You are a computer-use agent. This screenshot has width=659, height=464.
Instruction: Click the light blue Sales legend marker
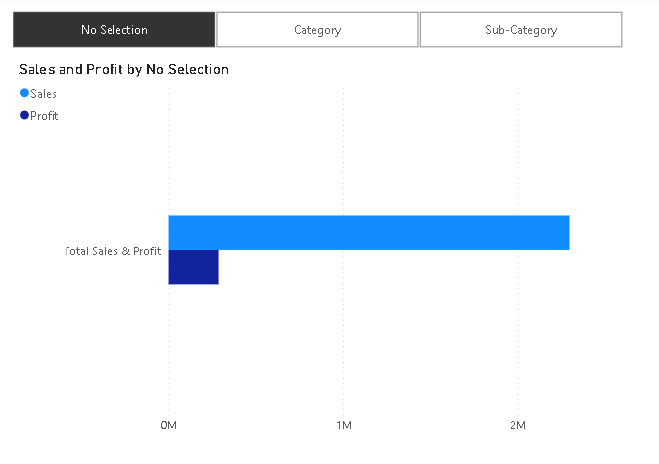(25, 93)
